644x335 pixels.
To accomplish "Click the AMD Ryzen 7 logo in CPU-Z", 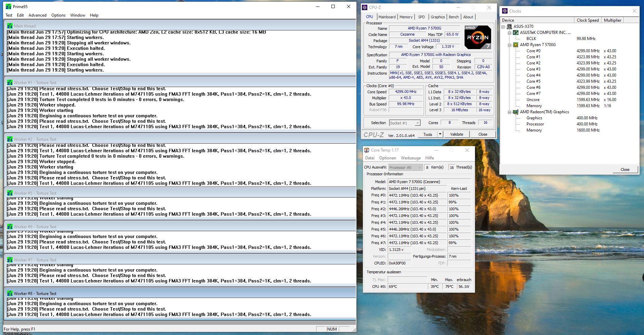I will [x=478, y=37].
